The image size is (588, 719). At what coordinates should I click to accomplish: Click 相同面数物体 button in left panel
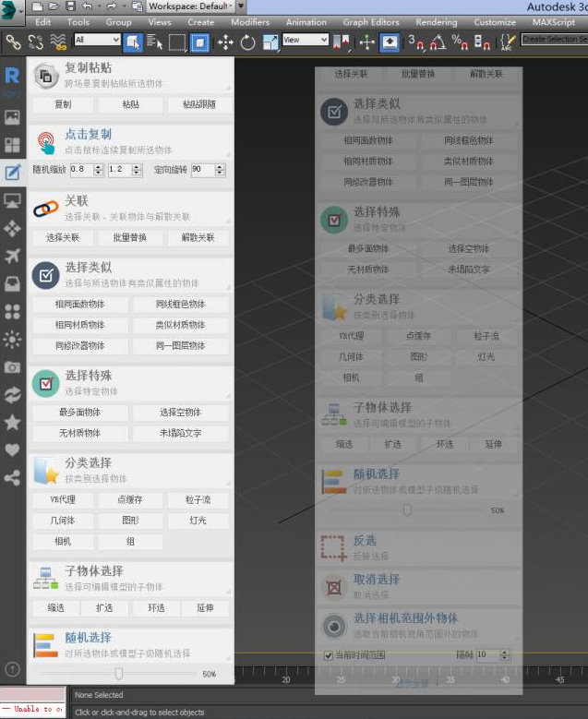(79, 304)
